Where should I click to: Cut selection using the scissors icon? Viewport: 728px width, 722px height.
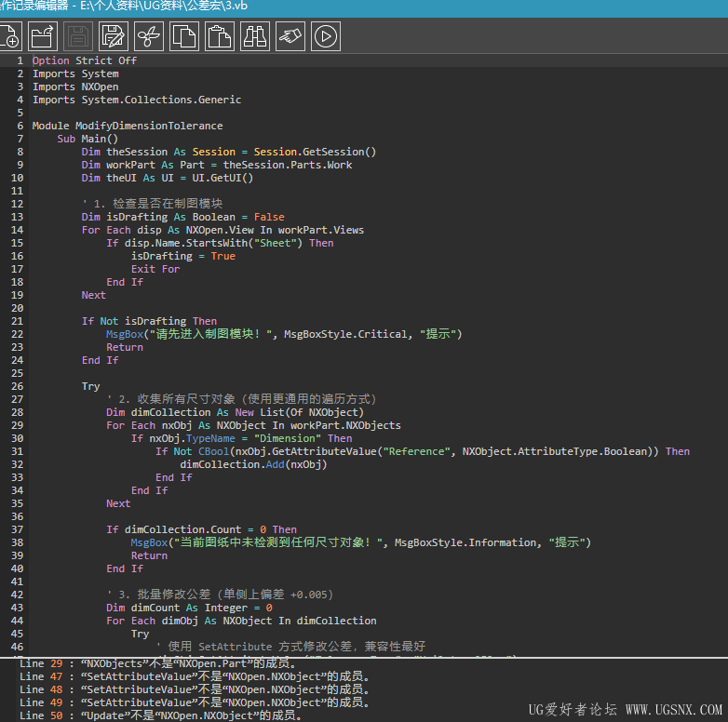[149, 36]
